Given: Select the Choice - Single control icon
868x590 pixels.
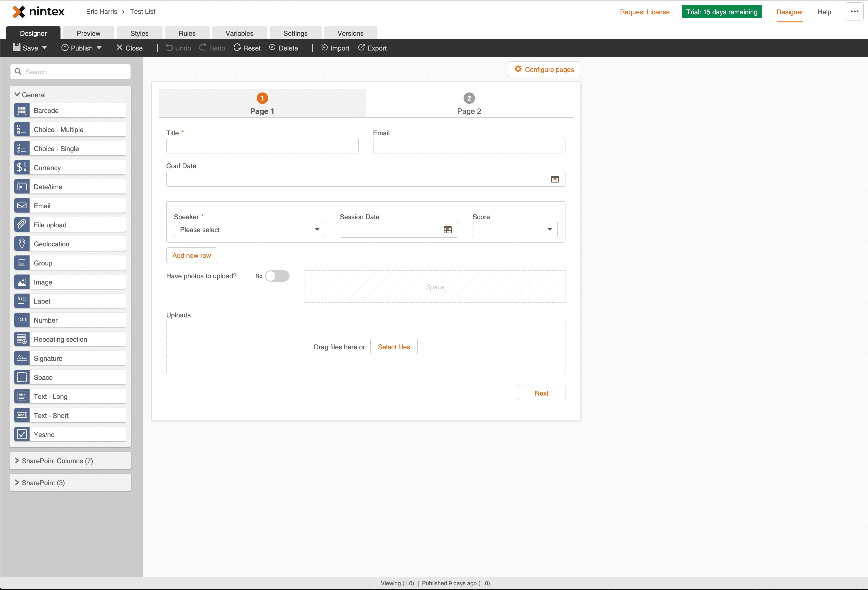Looking at the screenshot, I should [22, 148].
